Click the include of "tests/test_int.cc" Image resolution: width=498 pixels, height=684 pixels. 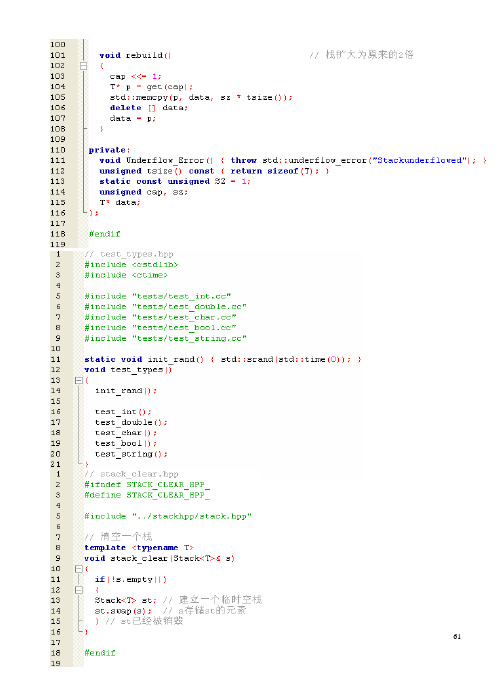click(x=158, y=296)
